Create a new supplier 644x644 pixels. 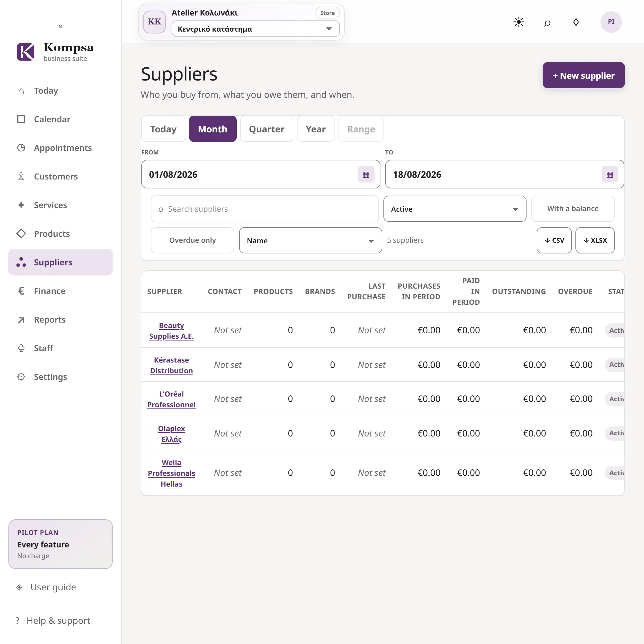[583, 75]
